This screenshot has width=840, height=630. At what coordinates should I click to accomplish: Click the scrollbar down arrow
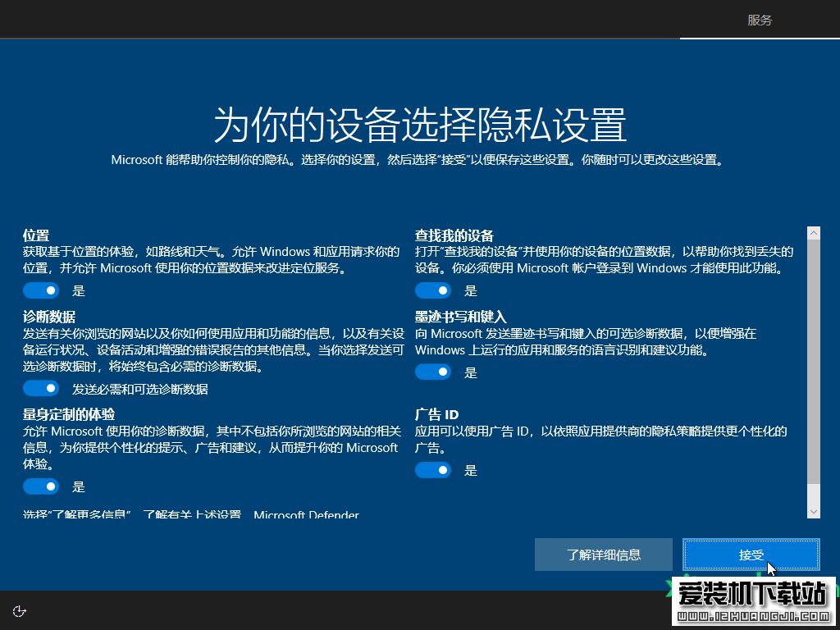(x=813, y=512)
